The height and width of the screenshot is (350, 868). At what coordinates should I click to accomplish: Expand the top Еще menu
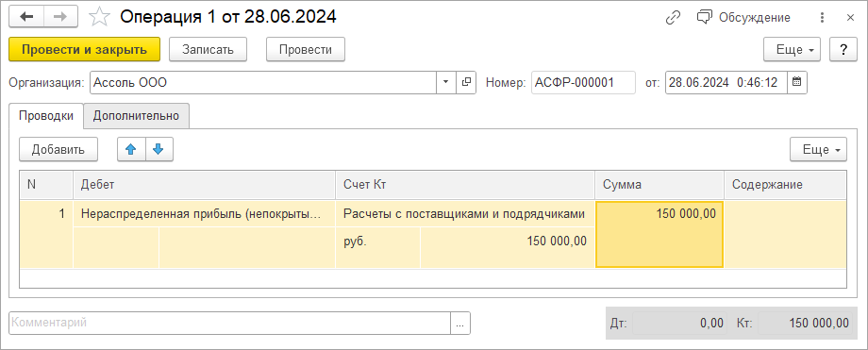[793, 49]
